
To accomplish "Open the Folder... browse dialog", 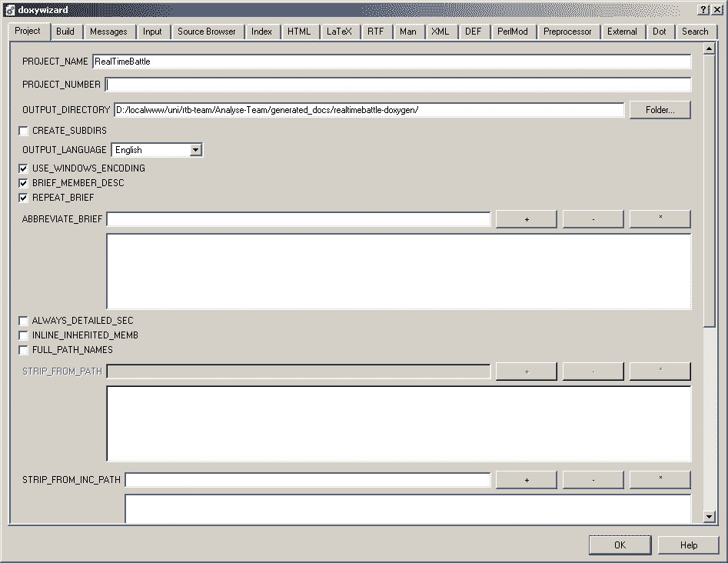I will pyautogui.click(x=660, y=110).
